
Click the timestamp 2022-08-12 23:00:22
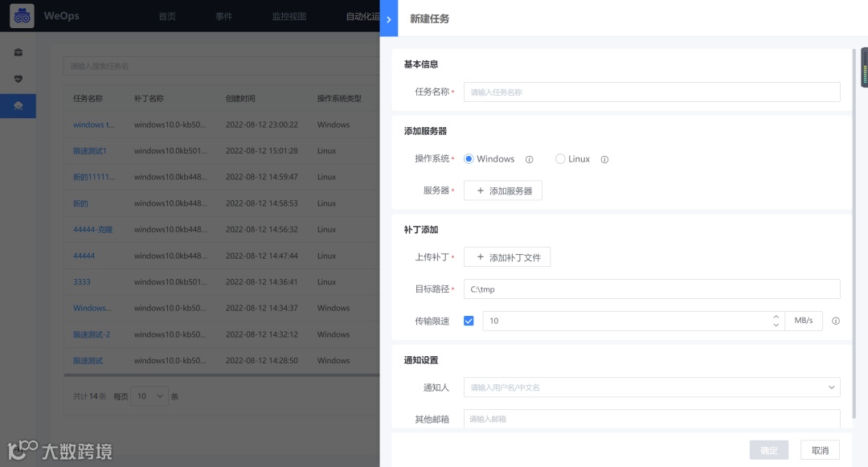[262, 125]
